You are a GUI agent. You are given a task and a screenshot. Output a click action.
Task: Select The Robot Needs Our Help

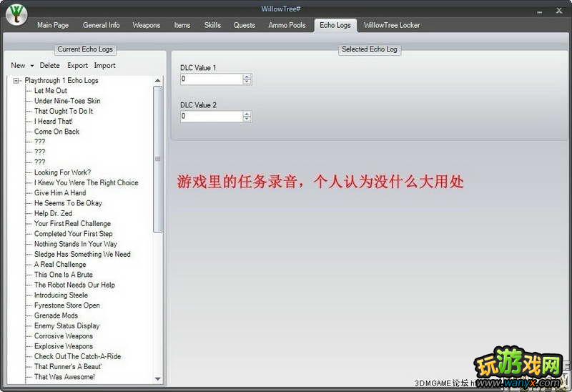74,285
